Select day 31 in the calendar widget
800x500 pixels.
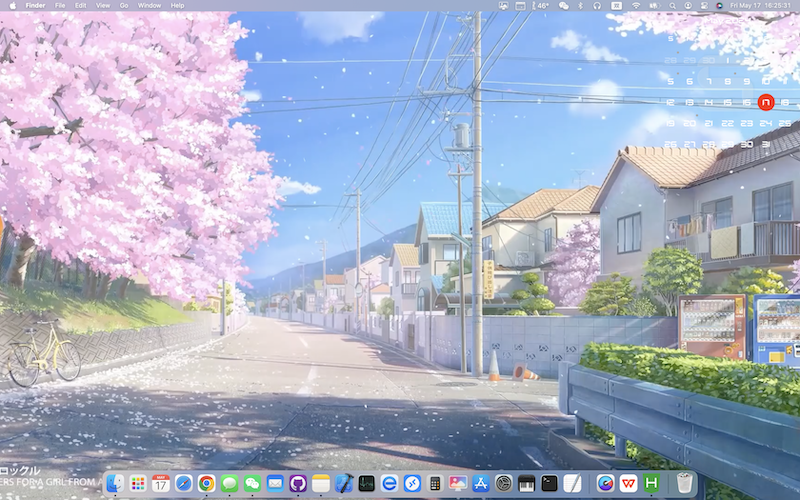pos(765,144)
